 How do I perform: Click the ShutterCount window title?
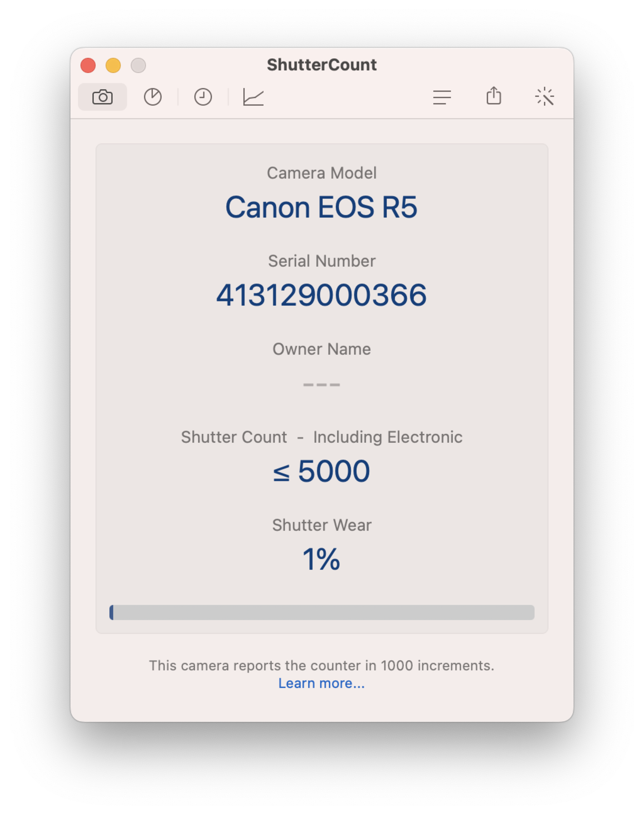point(322,65)
